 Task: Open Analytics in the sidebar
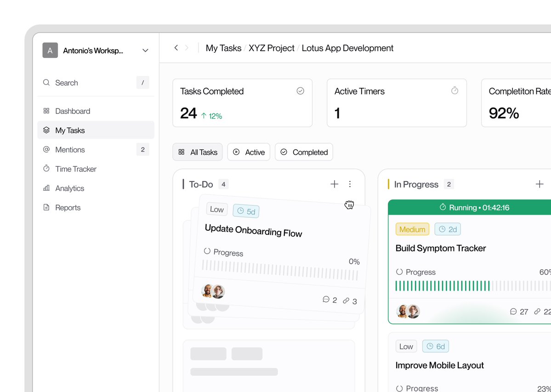96,188
